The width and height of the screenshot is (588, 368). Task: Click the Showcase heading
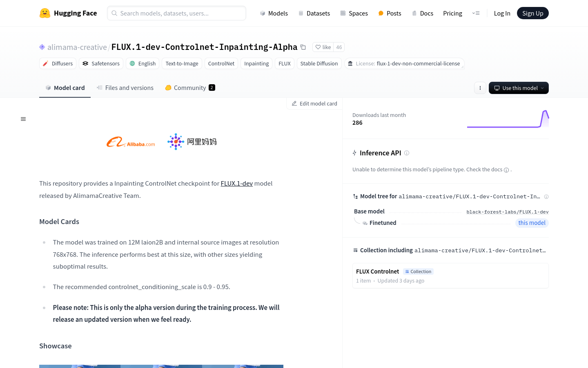pyautogui.click(x=56, y=346)
